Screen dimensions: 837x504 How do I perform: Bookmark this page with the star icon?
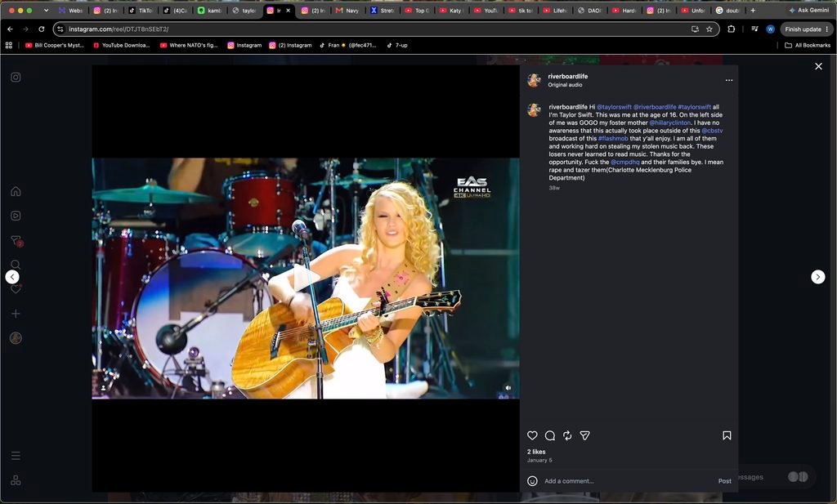(709, 29)
